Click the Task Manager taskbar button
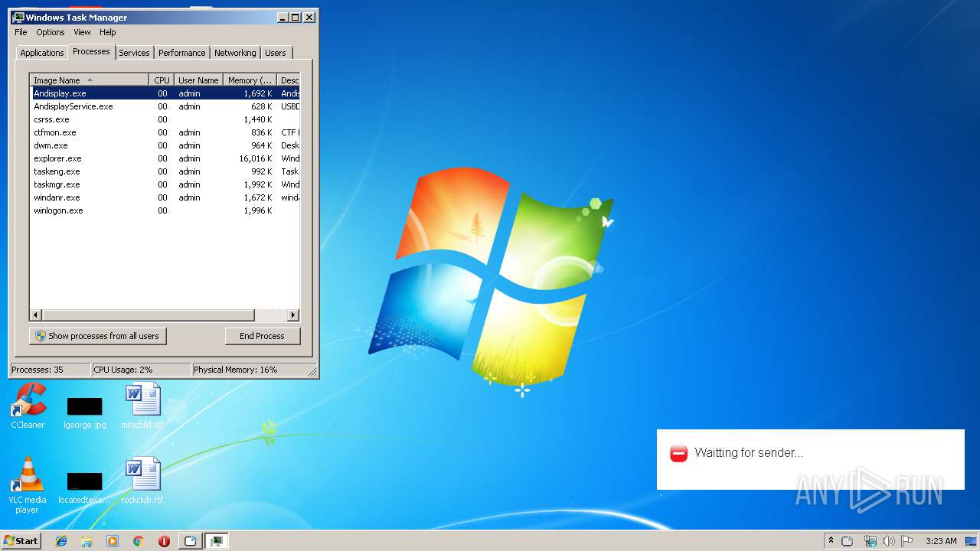980x551 pixels. [x=217, y=541]
